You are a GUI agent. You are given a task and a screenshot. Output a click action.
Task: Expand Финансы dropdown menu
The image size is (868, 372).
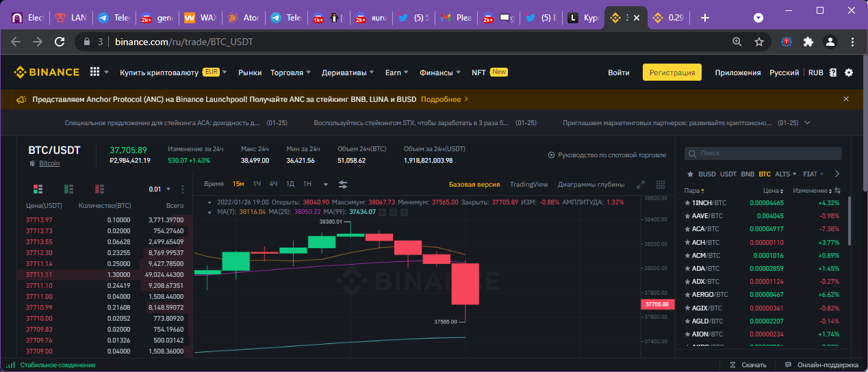click(441, 72)
